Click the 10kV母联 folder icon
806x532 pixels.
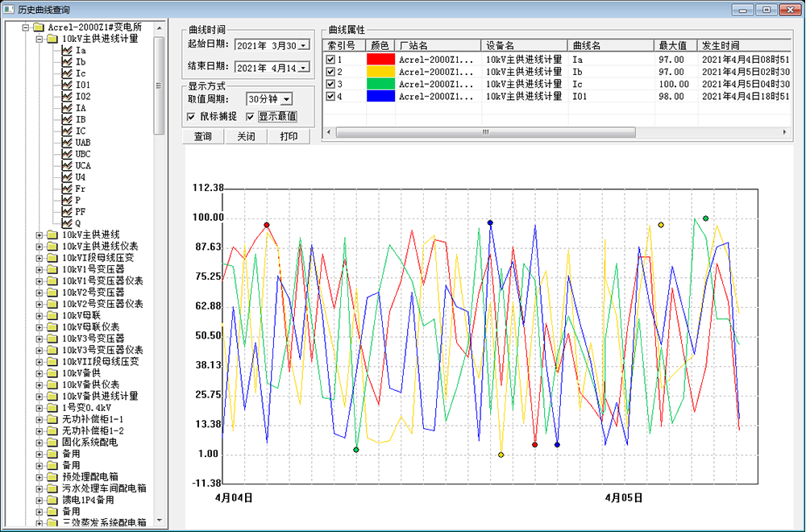click(x=52, y=316)
